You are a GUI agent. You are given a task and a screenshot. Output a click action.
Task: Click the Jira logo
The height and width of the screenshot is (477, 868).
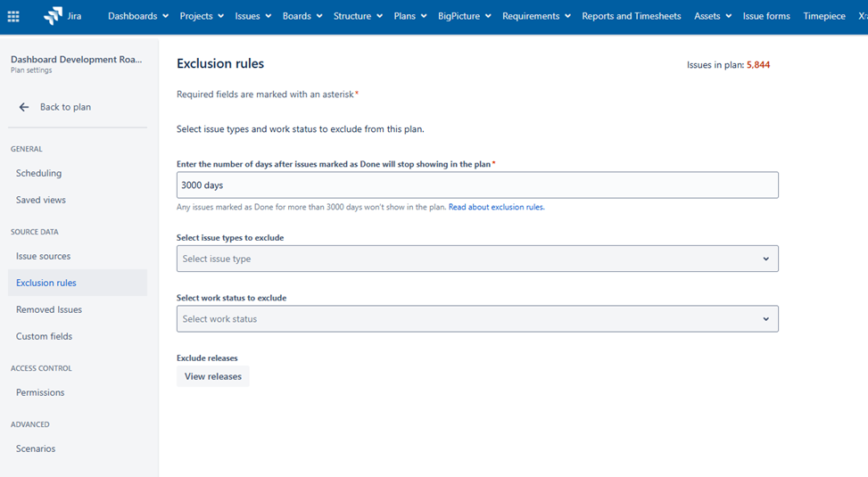(x=62, y=16)
